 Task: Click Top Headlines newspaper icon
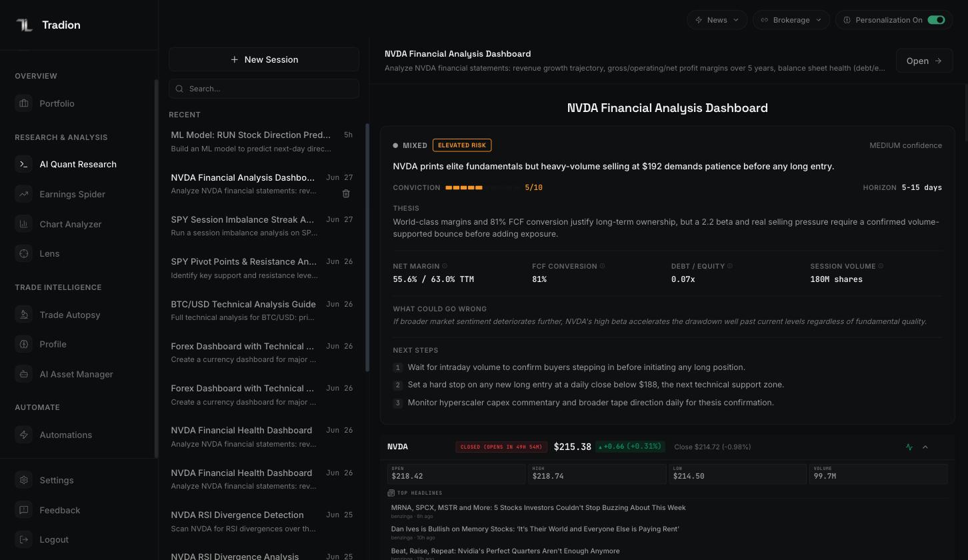(391, 493)
